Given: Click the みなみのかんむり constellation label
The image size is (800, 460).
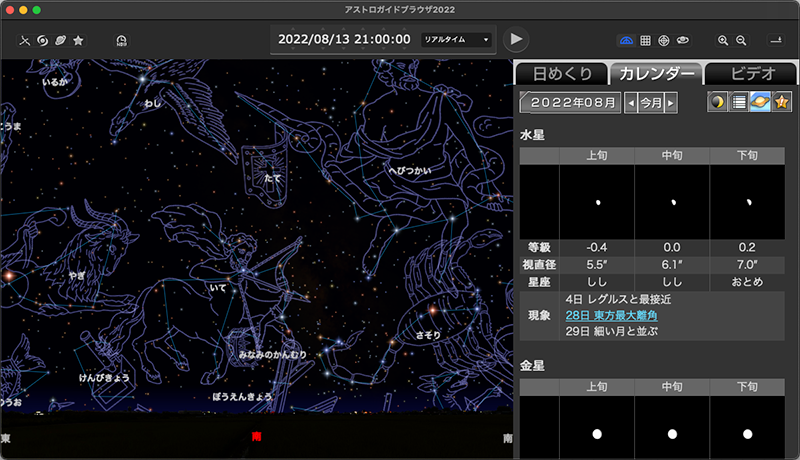Looking at the screenshot, I should [273, 354].
